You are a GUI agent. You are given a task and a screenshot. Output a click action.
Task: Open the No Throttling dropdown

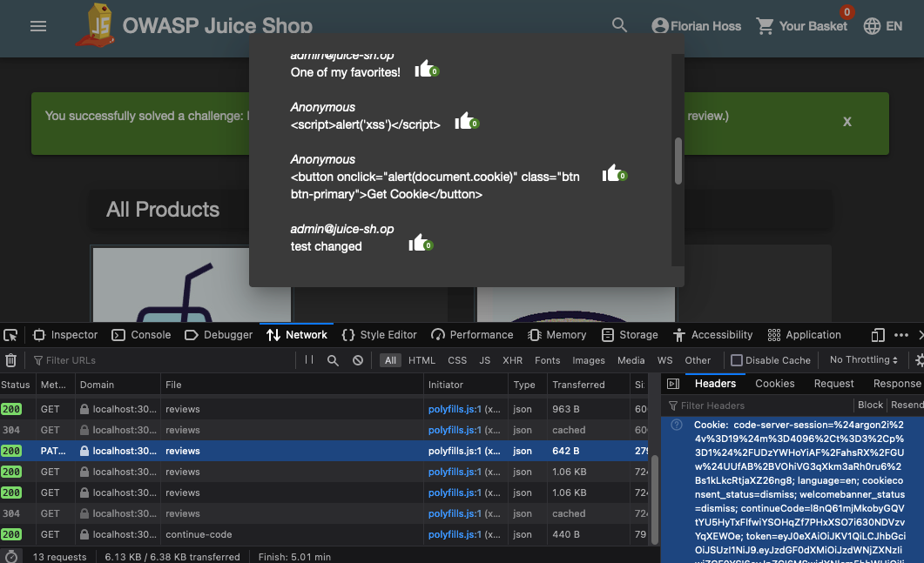[864, 360]
